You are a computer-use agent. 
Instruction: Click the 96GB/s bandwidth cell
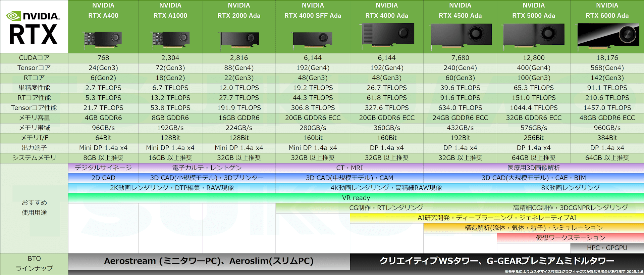pos(103,128)
